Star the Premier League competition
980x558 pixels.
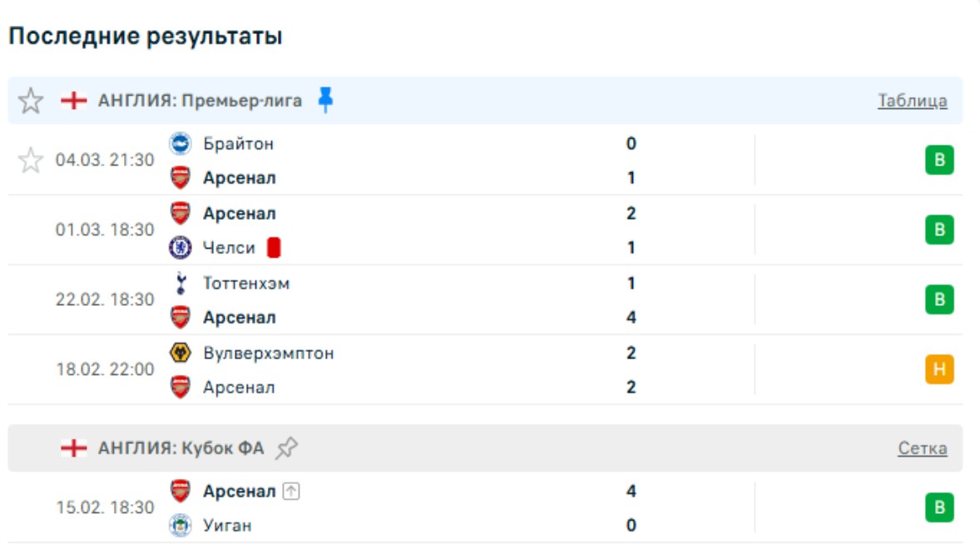[x=31, y=101]
